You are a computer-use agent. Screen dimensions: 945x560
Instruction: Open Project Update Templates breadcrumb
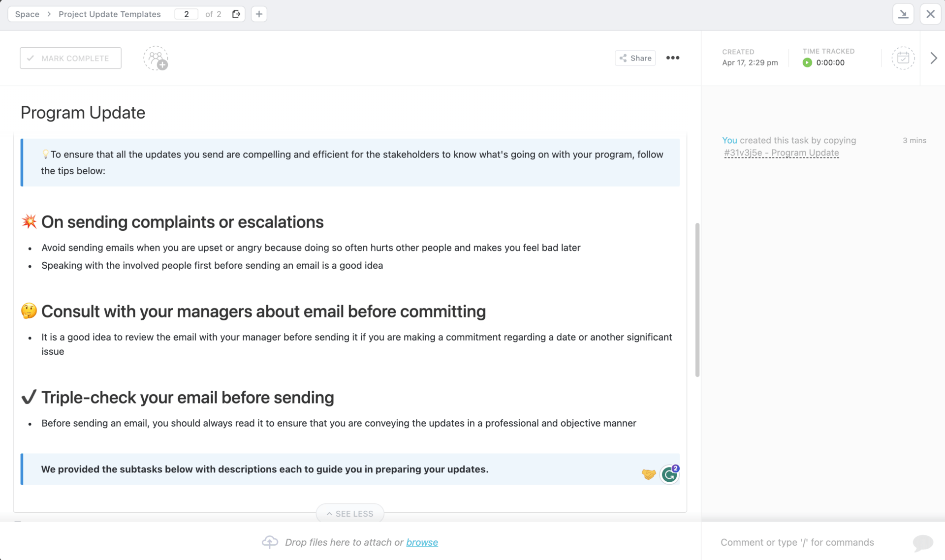pyautogui.click(x=109, y=14)
